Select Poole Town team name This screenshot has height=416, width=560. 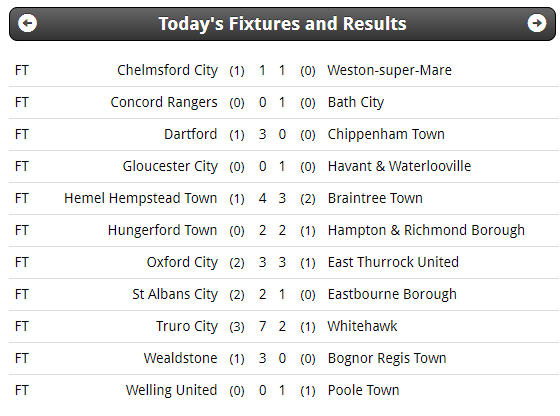click(x=363, y=390)
